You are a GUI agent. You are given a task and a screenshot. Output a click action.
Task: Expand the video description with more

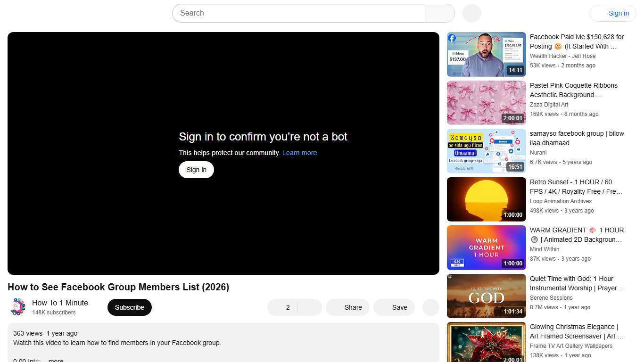pyautogui.click(x=56, y=360)
